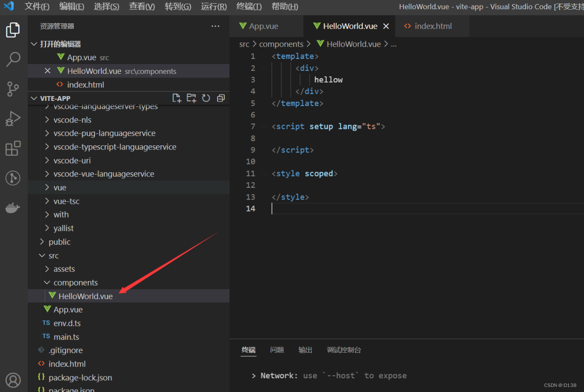Screen dimensions: 584x392
Task: Open the Extensions view
Action: 13,148
